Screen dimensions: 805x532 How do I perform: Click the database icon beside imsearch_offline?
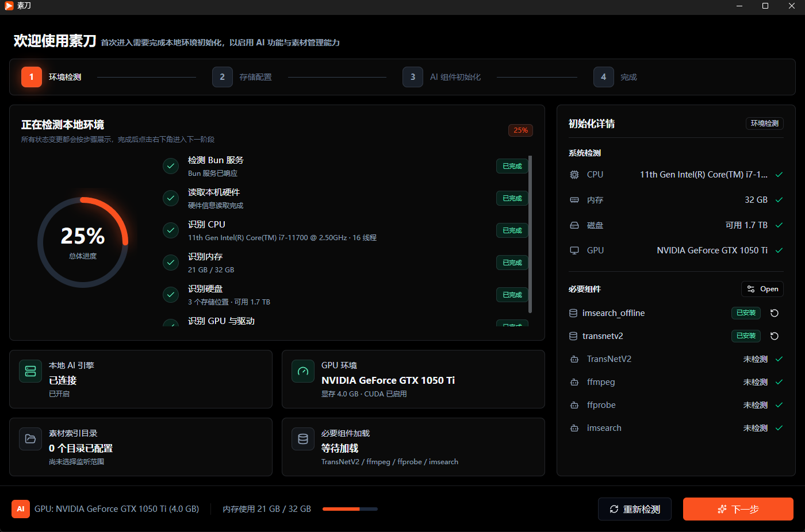pyautogui.click(x=573, y=313)
